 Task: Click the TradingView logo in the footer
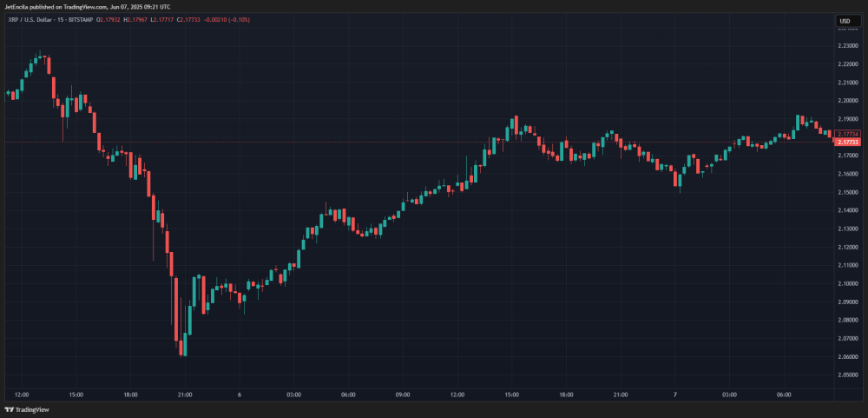click(x=27, y=409)
